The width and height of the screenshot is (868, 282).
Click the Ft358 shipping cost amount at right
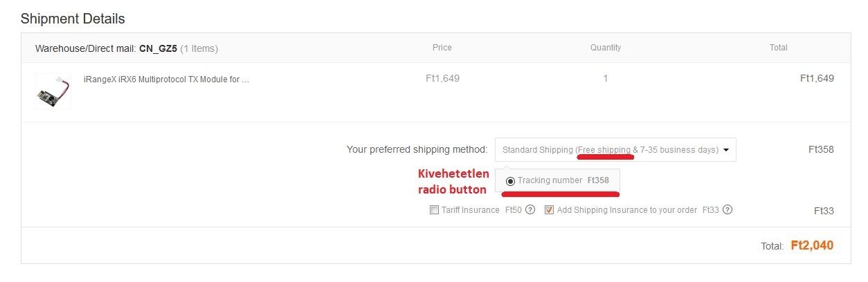pyautogui.click(x=820, y=149)
